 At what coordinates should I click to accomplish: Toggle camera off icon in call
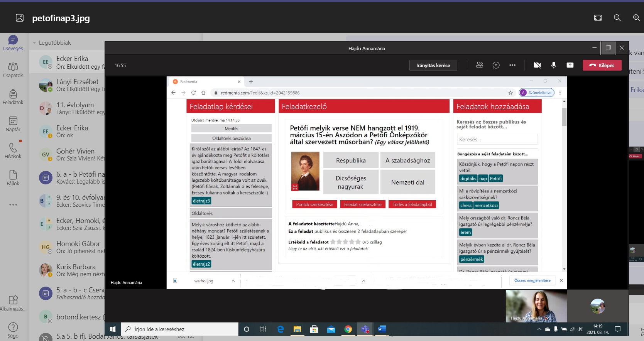click(x=537, y=65)
